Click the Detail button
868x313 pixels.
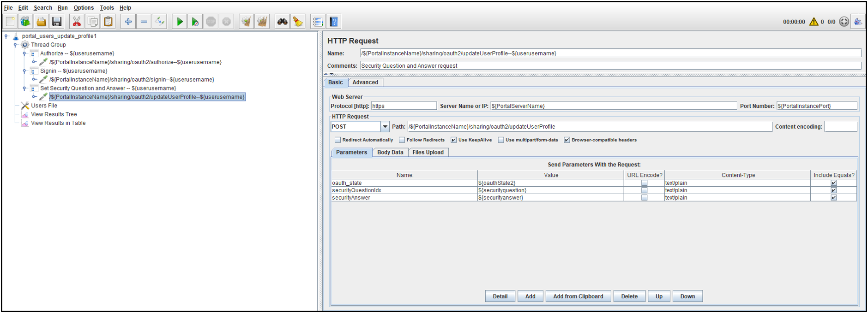[500, 296]
